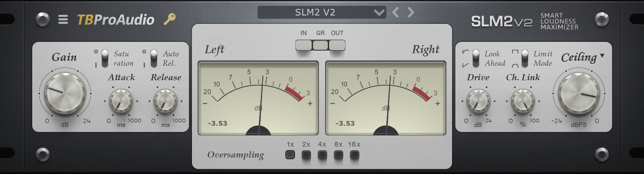Click the Left VU meter display
This screenshot has width=644, height=174.
pos(258,98)
